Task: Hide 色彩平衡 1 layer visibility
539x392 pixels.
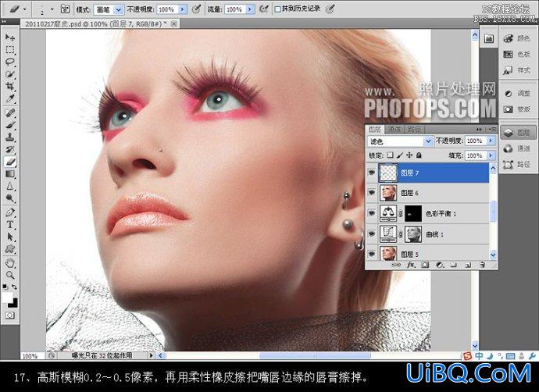Action: [372, 213]
